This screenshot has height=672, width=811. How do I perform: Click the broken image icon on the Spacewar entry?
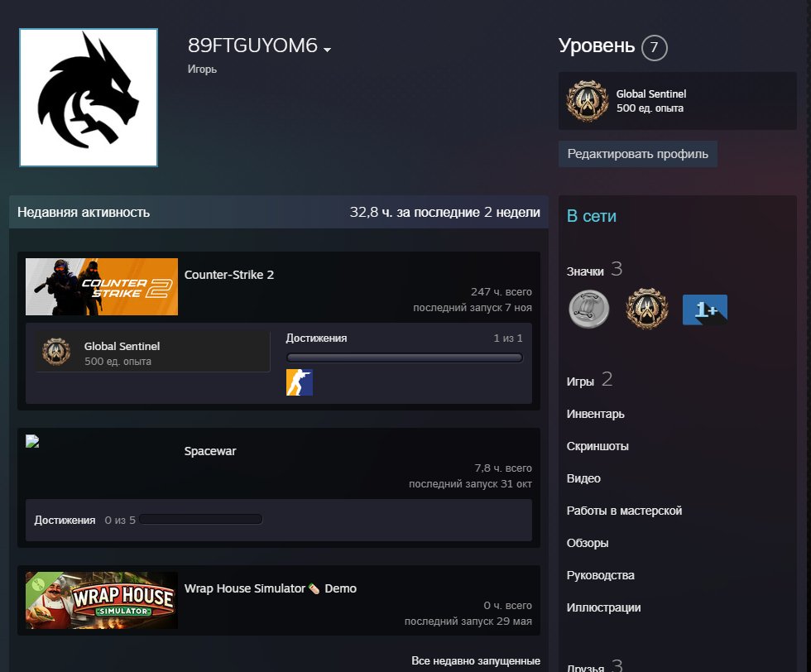[31, 441]
